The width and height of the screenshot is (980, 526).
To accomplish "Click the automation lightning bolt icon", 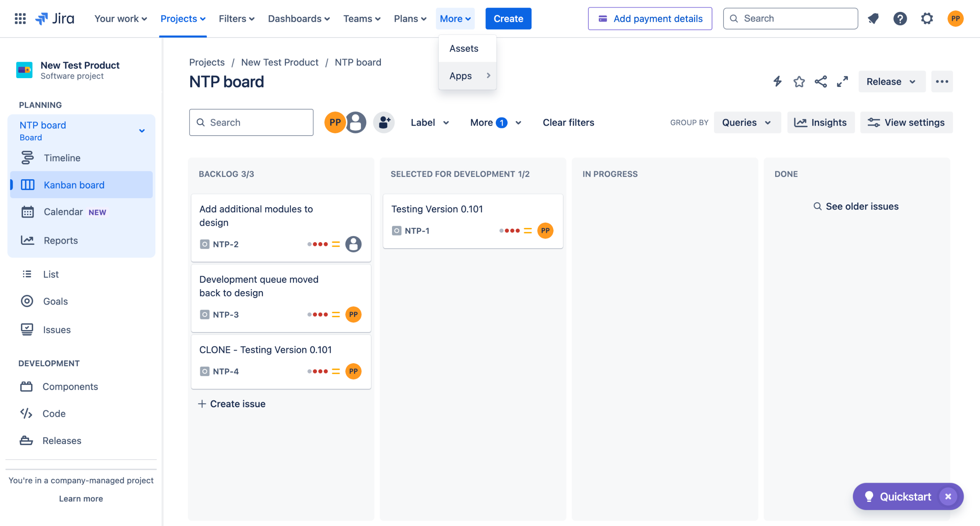I will click(777, 82).
